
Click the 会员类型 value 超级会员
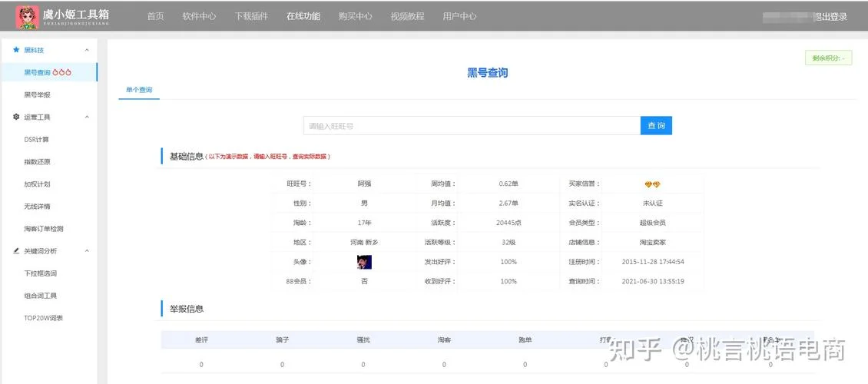(x=652, y=223)
